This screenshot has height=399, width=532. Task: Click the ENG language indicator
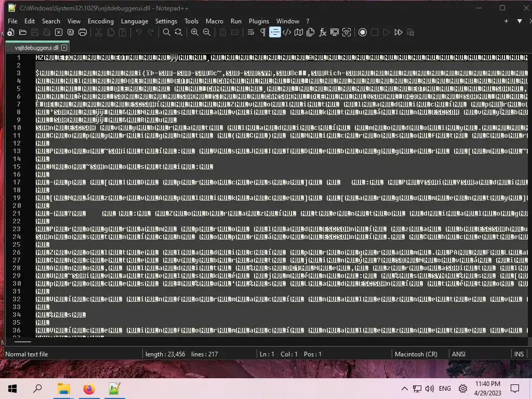pyautogui.click(x=445, y=389)
